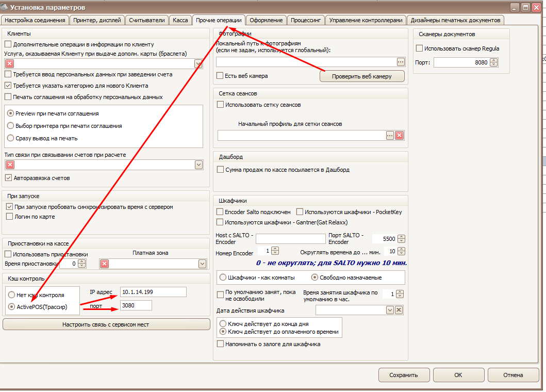Image resolution: width=546 pixels, height=392 pixels.
Task: Switch to Настройка соединения tab
Action: (x=35, y=20)
